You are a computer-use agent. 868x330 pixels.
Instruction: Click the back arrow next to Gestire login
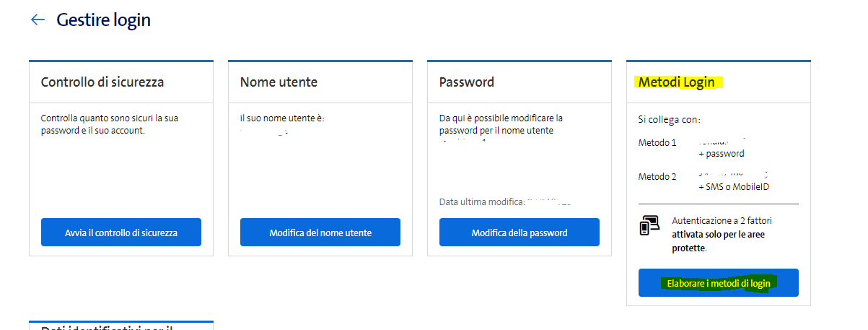(38, 20)
